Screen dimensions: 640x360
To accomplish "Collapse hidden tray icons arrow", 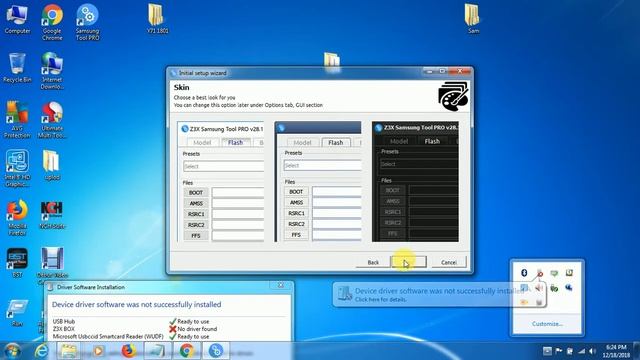I will pos(547,351).
